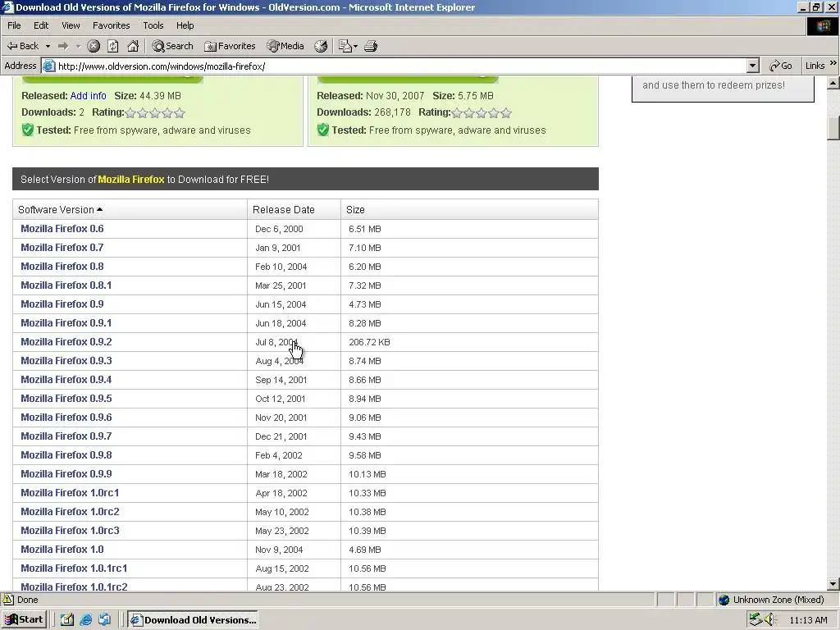The height and width of the screenshot is (630, 840).
Task: Open the Mozilla Firefox 1.0rc1 link
Action: [71, 493]
